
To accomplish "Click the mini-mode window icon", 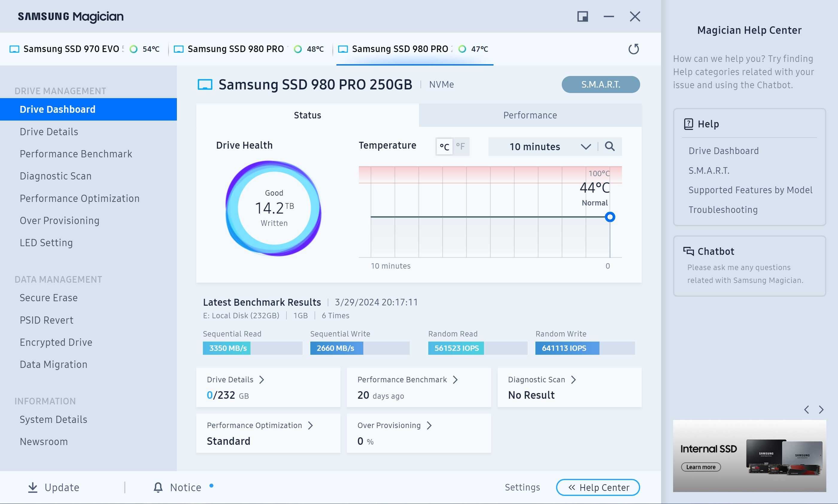I will pos(582,16).
